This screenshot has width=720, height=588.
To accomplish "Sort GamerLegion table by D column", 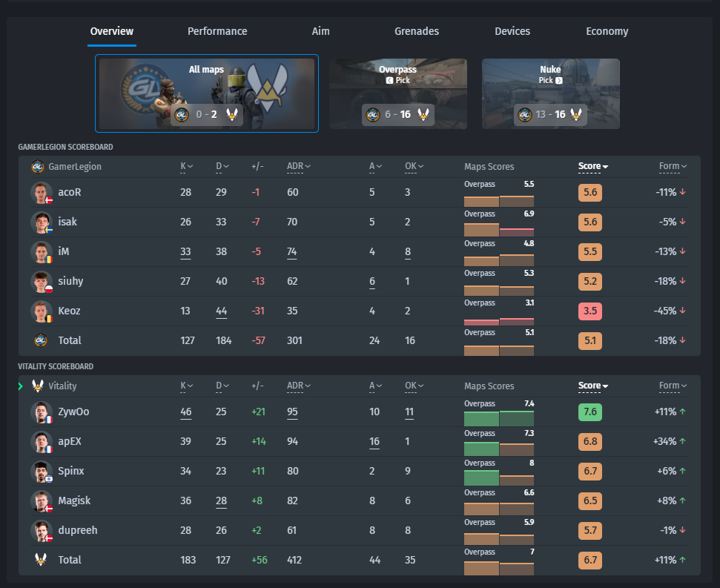I will pyautogui.click(x=222, y=166).
